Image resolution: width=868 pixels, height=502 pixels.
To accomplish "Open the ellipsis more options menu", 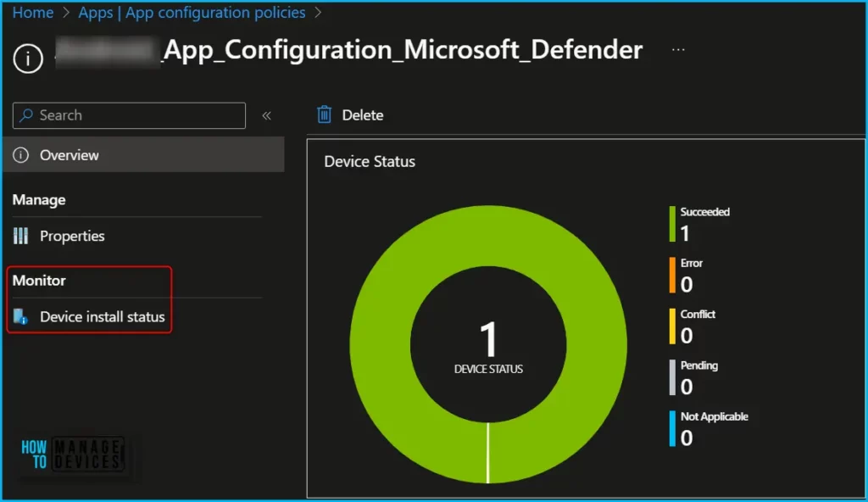I will tap(678, 50).
